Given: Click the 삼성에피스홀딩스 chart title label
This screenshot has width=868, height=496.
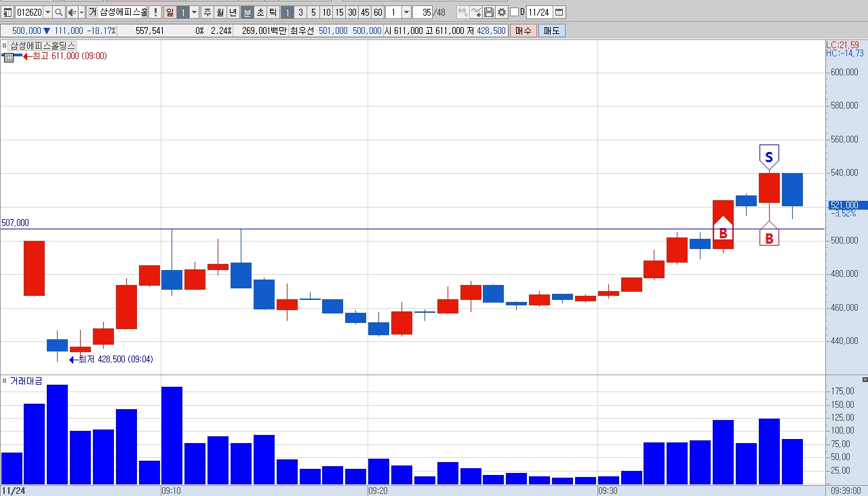Looking at the screenshot, I should tap(43, 45).
